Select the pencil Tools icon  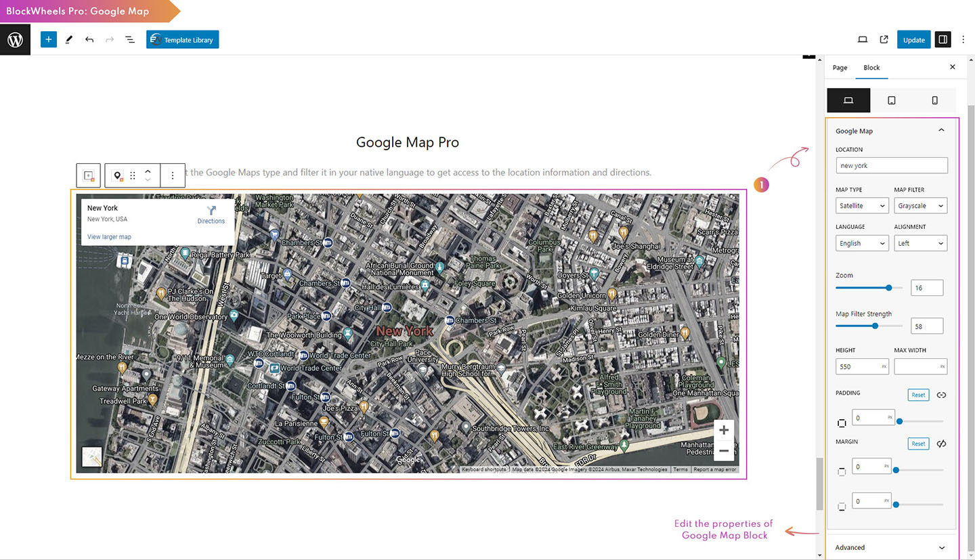[x=68, y=40]
